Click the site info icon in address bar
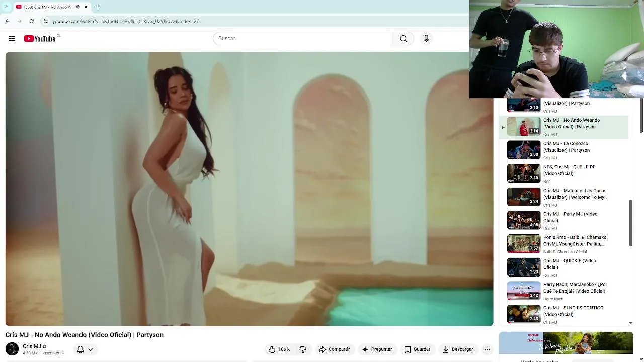Viewport: 644px width, 362px height. [46, 21]
